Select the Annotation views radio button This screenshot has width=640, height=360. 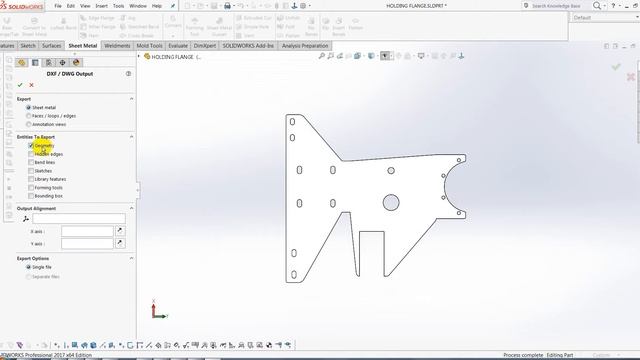point(29,124)
